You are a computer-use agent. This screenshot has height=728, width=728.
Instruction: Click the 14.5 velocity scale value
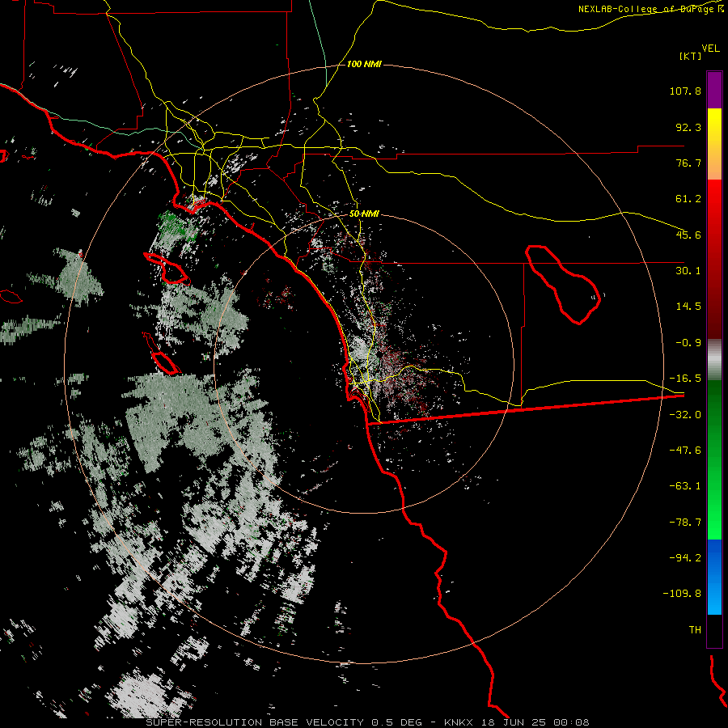688,307
